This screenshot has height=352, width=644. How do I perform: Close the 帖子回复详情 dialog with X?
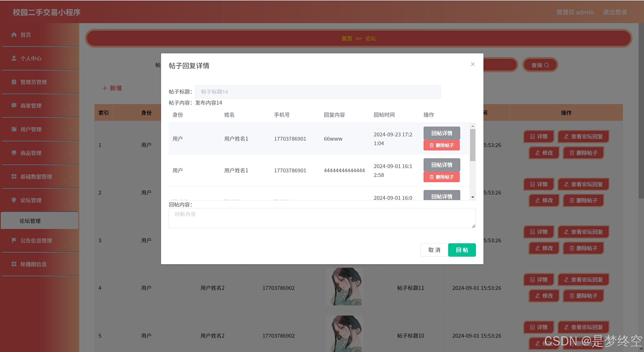tap(473, 64)
